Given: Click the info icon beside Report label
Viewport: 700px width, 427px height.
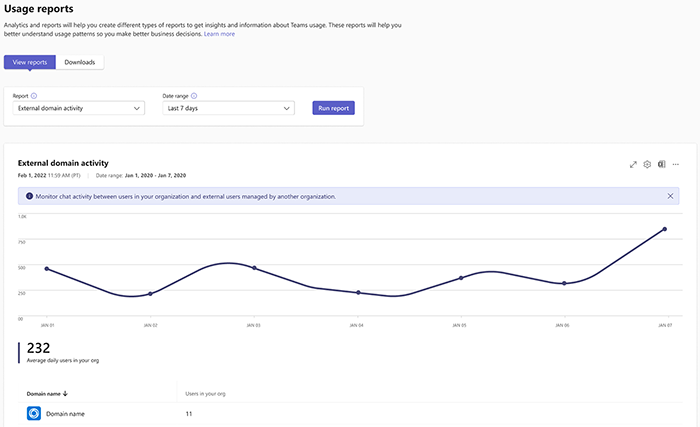Looking at the screenshot, I should click(34, 96).
